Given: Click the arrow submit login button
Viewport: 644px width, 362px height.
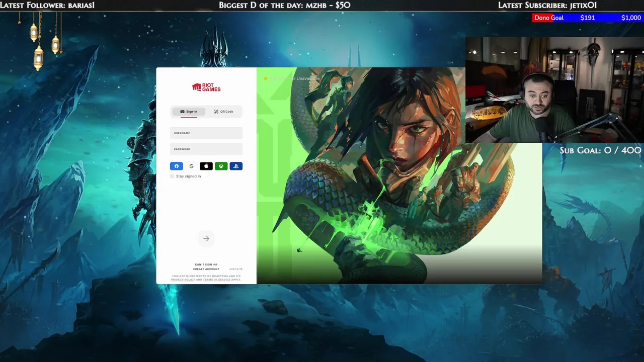Looking at the screenshot, I should tap(206, 238).
